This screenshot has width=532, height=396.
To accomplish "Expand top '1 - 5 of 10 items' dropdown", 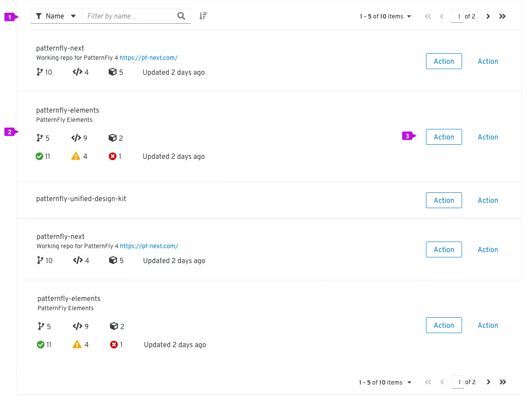I will (x=385, y=16).
